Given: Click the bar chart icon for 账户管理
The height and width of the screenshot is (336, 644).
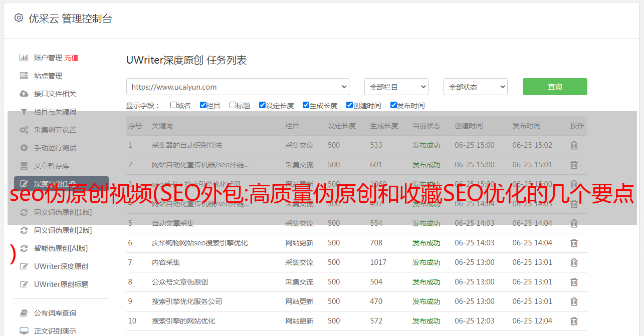Looking at the screenshot, I should (24, 58).
